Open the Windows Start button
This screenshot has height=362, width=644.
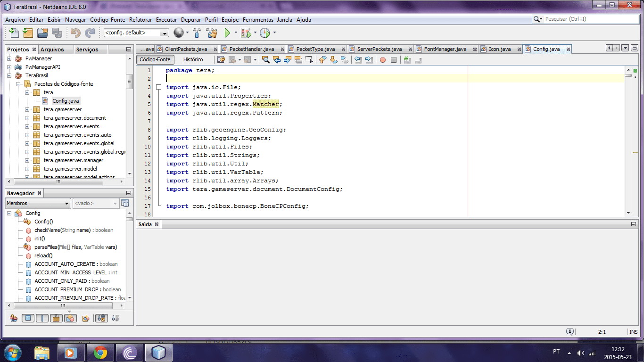(x=12, y=353)
